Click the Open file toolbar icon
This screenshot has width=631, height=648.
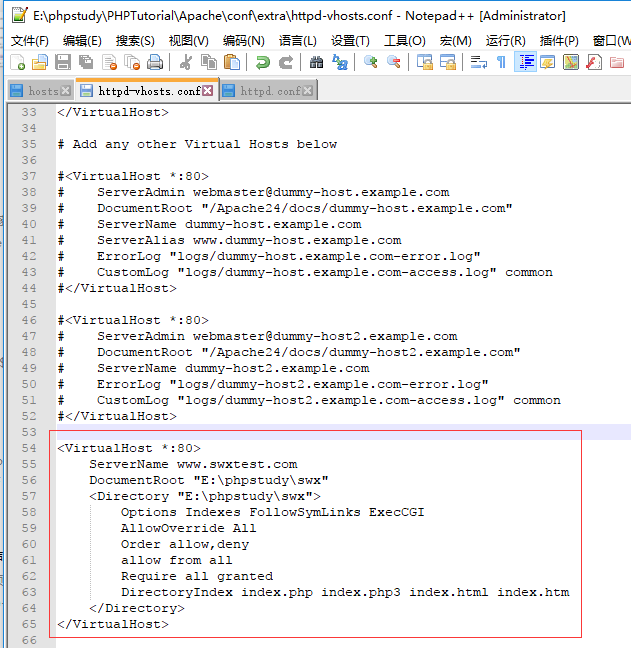pos(40,62)
